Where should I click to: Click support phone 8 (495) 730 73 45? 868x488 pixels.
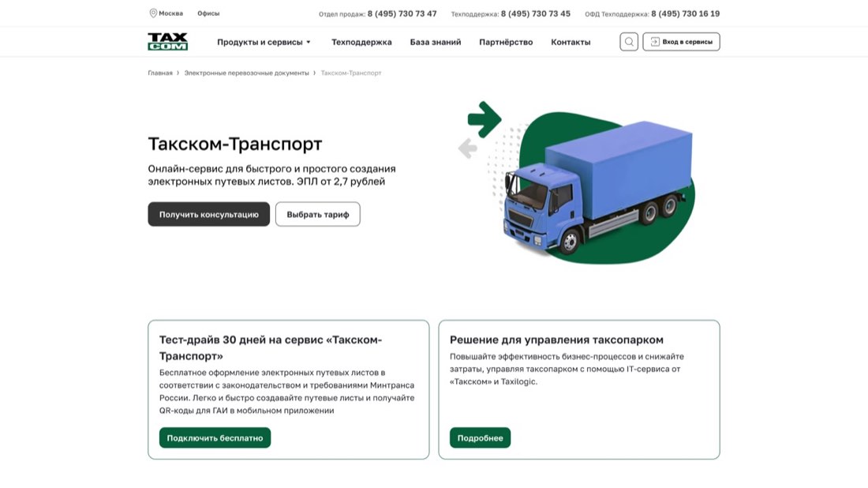pyautogui.click(x=535, y=14)
